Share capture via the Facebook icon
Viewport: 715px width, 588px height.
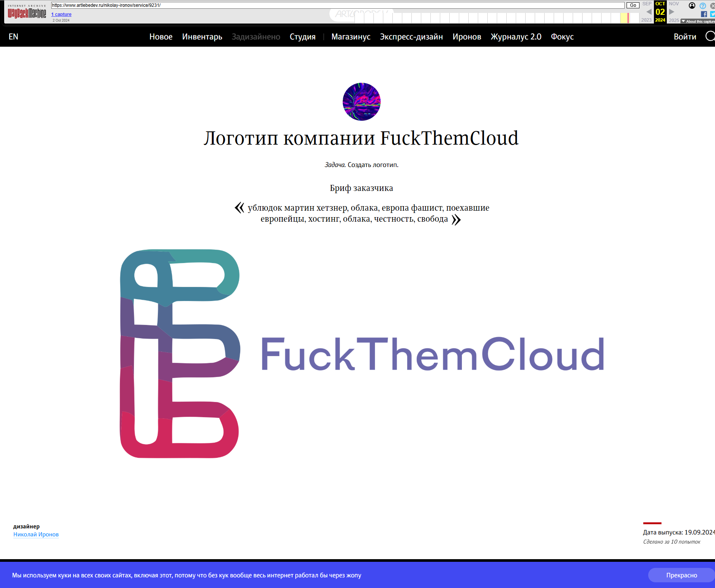[704, 14]
